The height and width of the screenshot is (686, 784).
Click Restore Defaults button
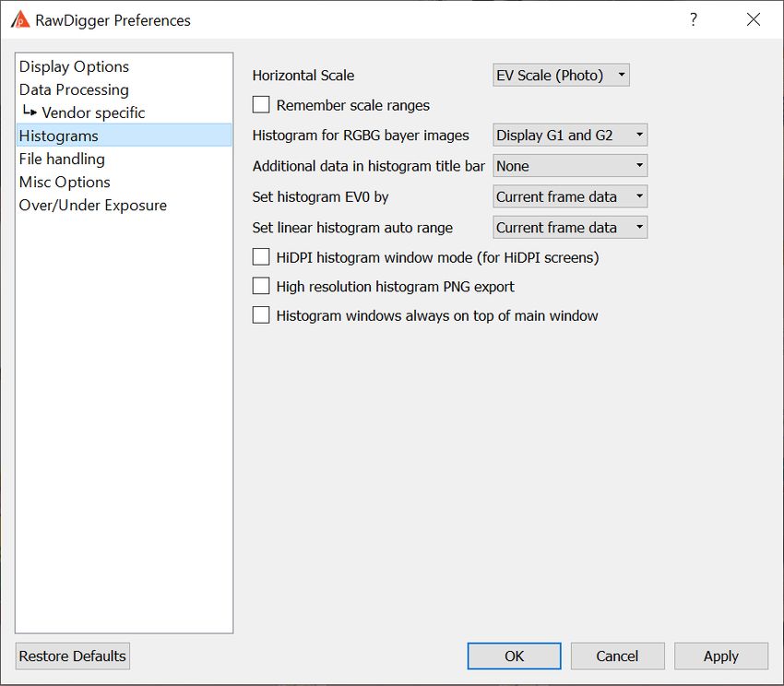coord(73,656)
